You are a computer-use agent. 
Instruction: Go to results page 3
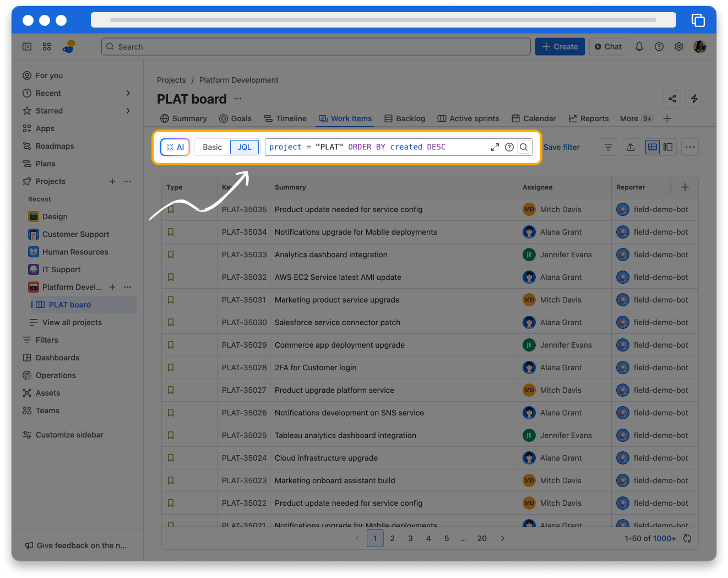tap(410, 538)
